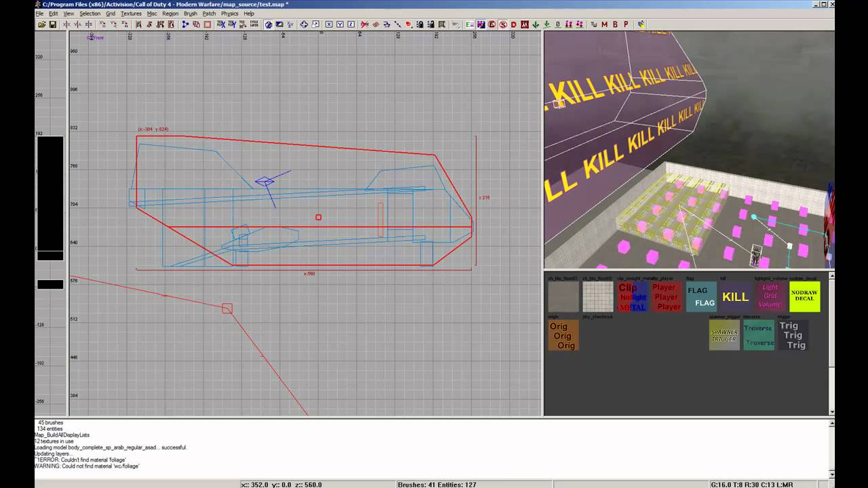Open the Misc menu
Viewport: 868px width, 488px height.
click(152, 14)
